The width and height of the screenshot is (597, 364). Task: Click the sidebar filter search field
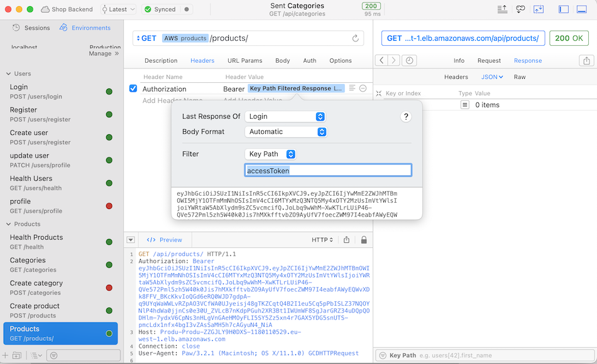click(x=84, y=356)
